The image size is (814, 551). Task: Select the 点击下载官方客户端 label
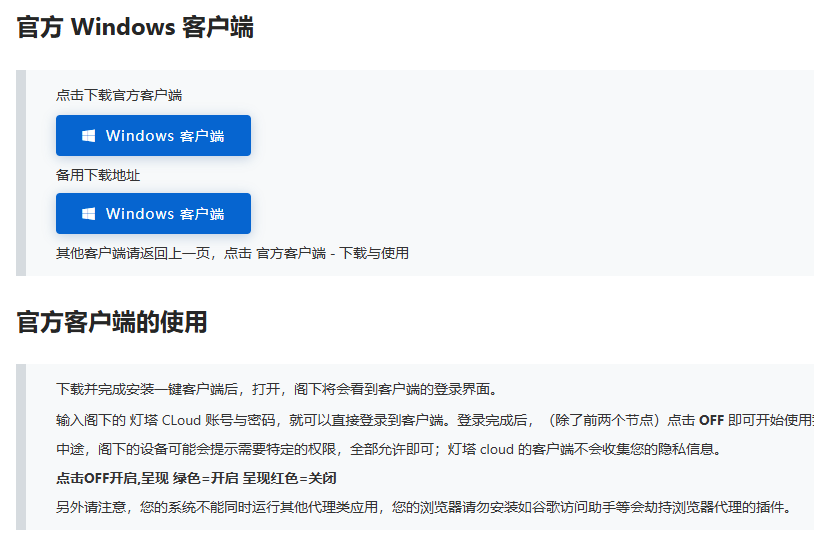[119, 96]
